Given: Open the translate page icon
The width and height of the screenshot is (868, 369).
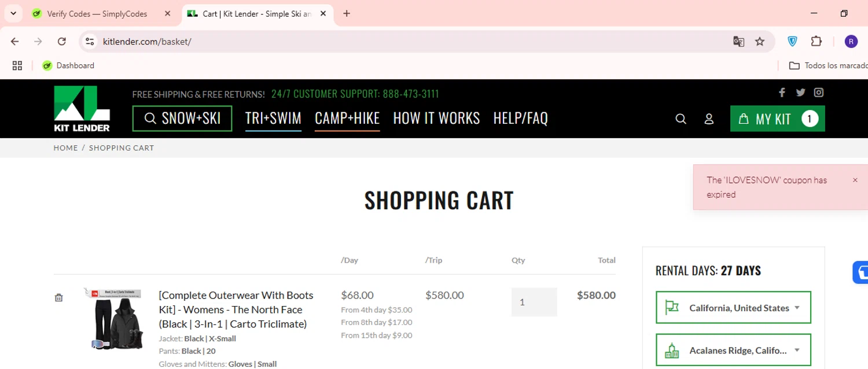Looking at the screenshot, I should (738, 42).
